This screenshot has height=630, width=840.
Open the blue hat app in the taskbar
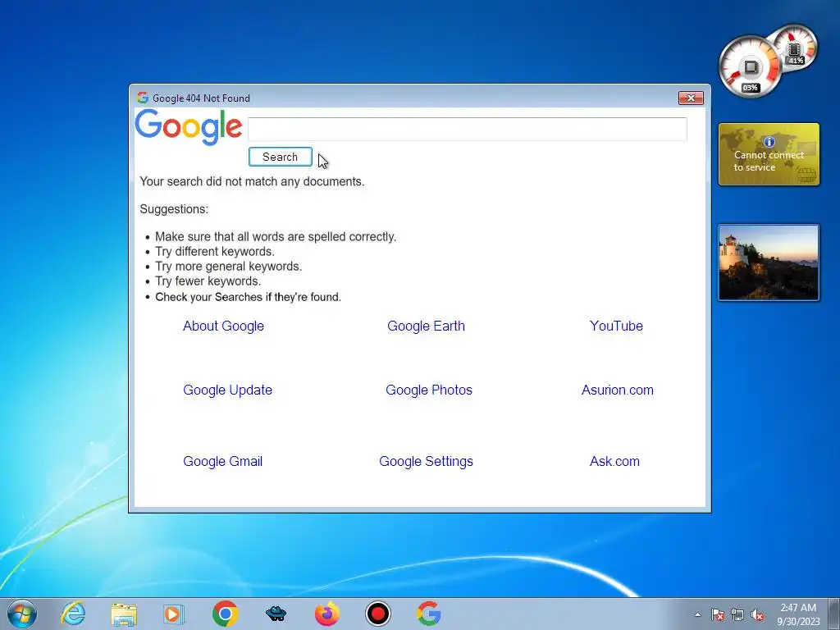click(276, 614)
